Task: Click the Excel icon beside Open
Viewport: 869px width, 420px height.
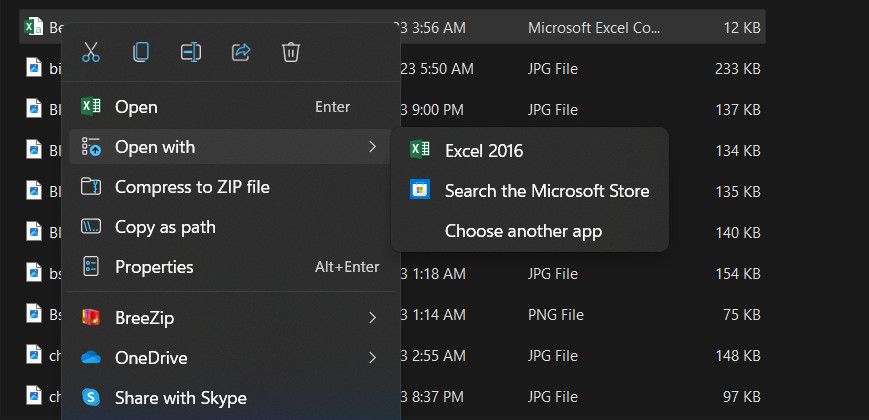Action: 91,106
